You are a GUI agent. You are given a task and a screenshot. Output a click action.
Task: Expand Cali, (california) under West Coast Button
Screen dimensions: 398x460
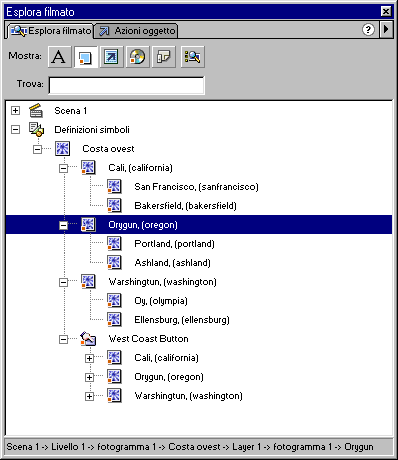tap(89, 358)
